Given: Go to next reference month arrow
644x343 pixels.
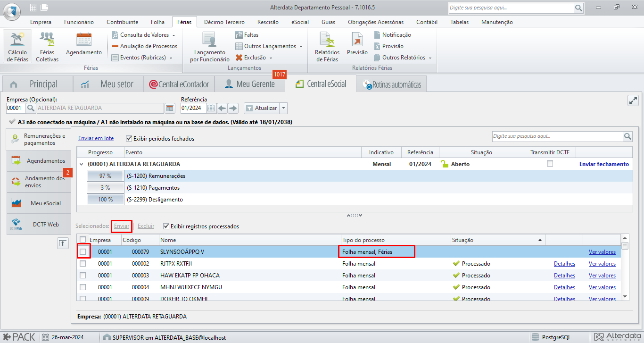Looking at the screenshot, I should (233, 108).
